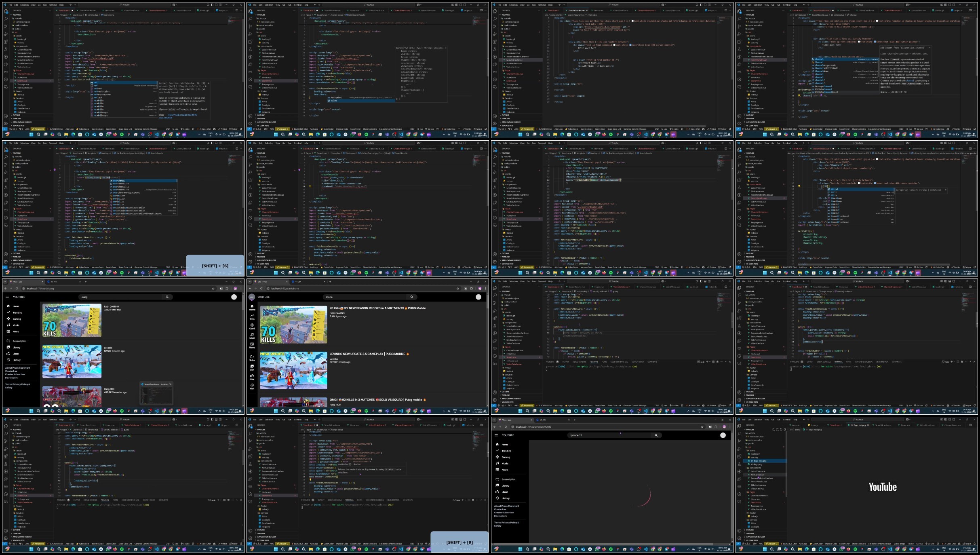Image resolution: width=980 pixels, height=555 pixels.
Task: Click the profile avatar on the 'pung' search page
Action: (234, 297)
